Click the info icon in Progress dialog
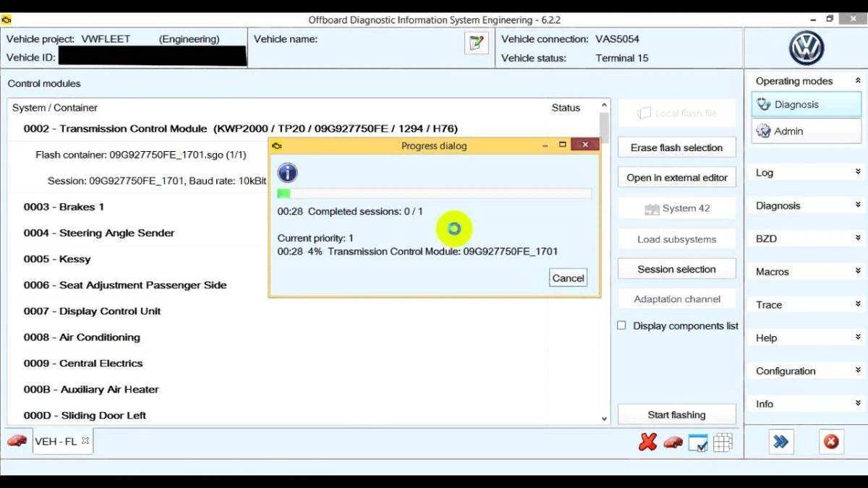This screenshot has height=488, width=868. click(287, 173)
